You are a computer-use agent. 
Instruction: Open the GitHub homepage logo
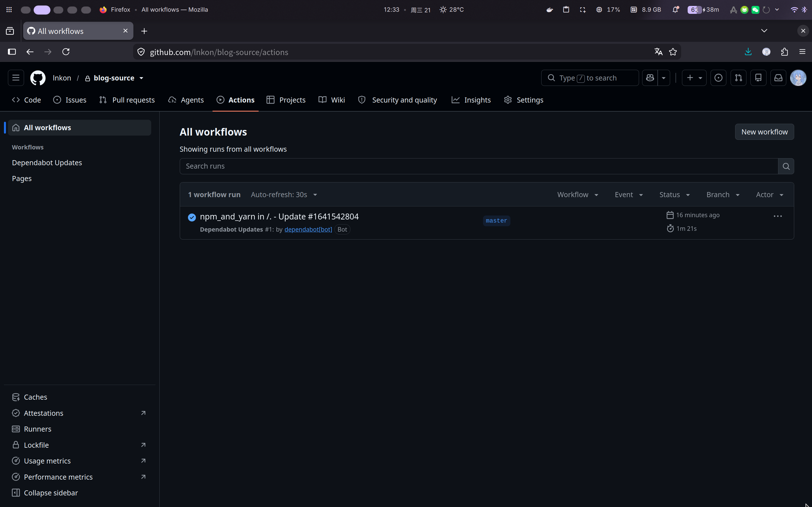(38, 78)
